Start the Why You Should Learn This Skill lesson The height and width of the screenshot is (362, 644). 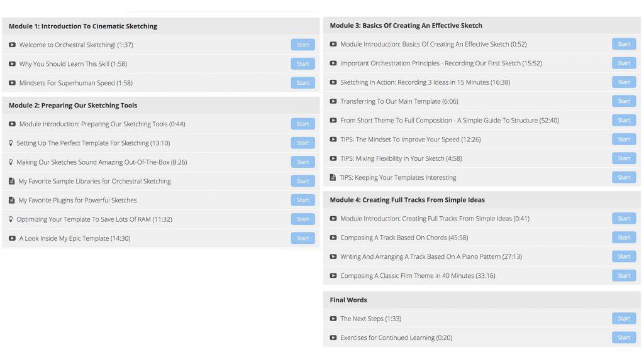(x=303, y=64)
